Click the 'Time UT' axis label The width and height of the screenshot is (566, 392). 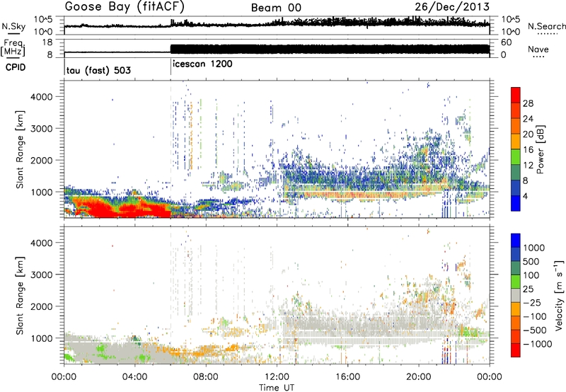(x=277, y=388)
